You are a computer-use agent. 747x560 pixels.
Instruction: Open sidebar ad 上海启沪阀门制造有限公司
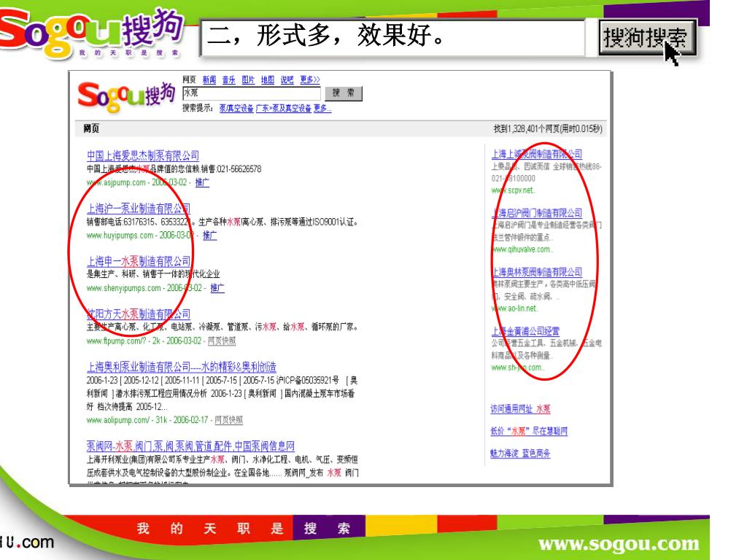537,213
